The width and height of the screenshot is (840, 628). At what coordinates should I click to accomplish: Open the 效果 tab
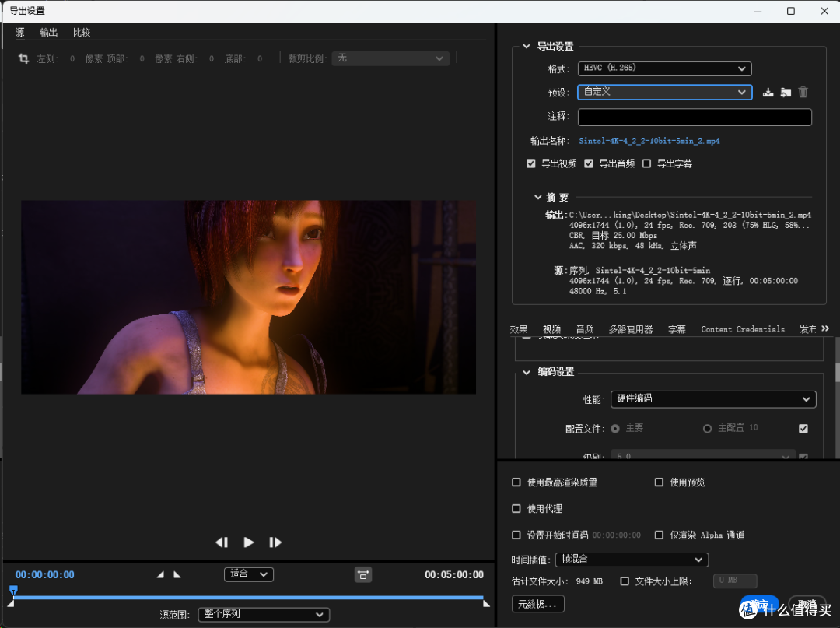point(519,329)
